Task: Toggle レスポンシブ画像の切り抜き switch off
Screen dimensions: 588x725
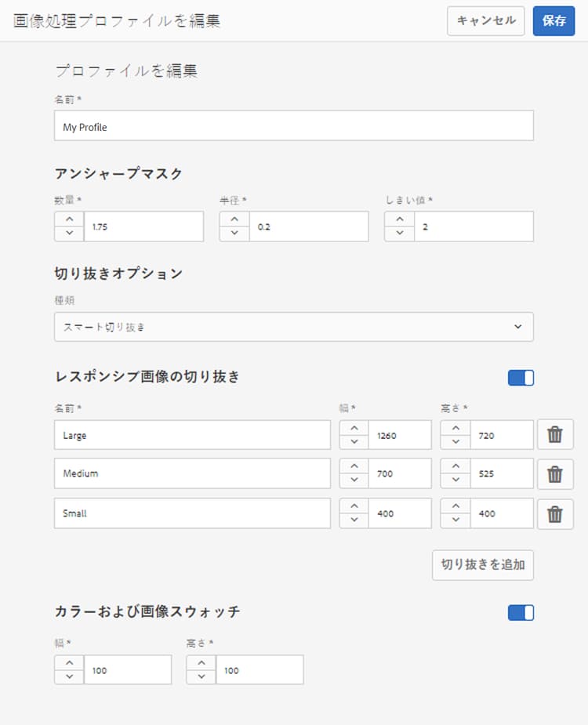Action: pyautogui.click(x=521, y=378)
